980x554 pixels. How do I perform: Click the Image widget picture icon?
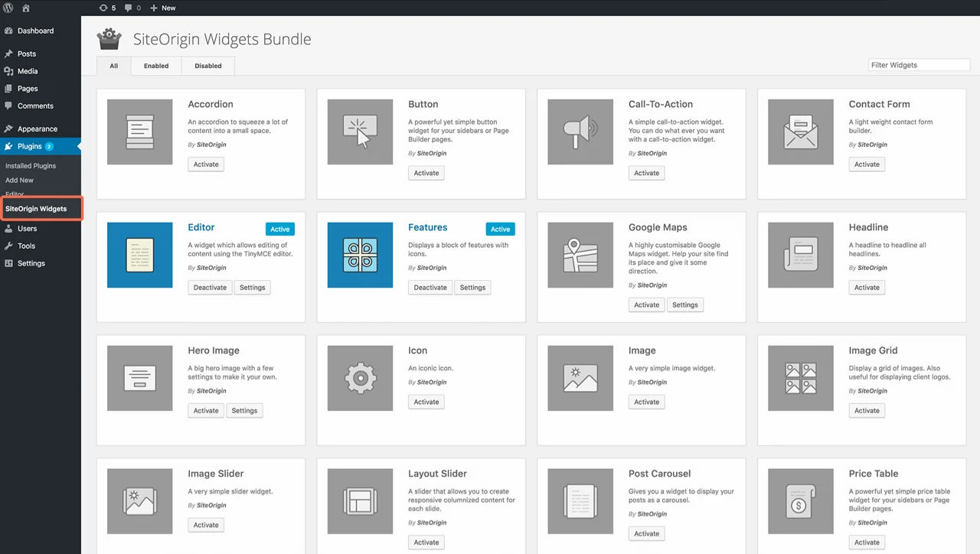[580, 378]
